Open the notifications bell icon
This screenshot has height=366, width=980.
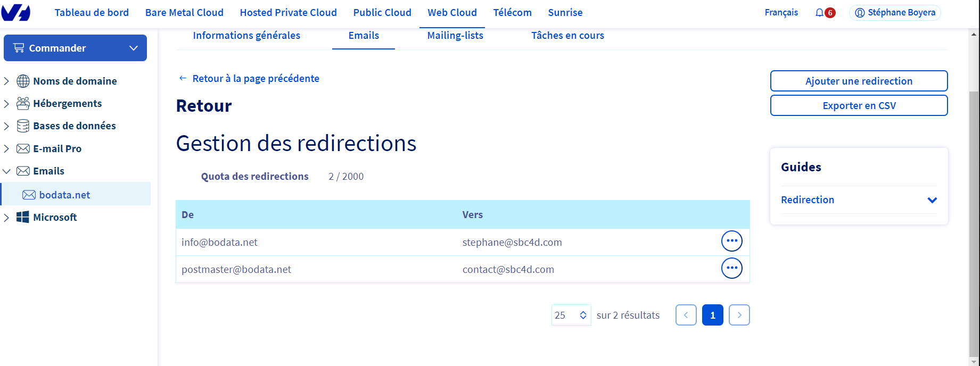pos(819,13)
